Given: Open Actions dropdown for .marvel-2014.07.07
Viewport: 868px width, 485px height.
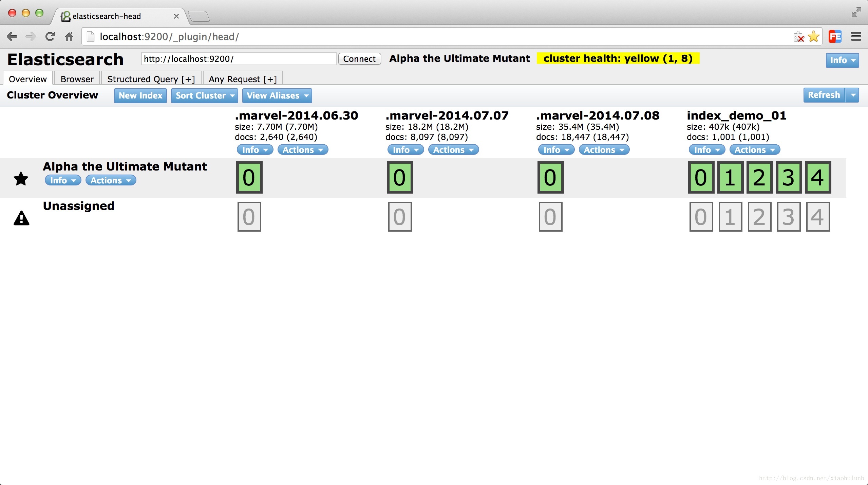Looking at the screenshot, I should pos(453,149).
